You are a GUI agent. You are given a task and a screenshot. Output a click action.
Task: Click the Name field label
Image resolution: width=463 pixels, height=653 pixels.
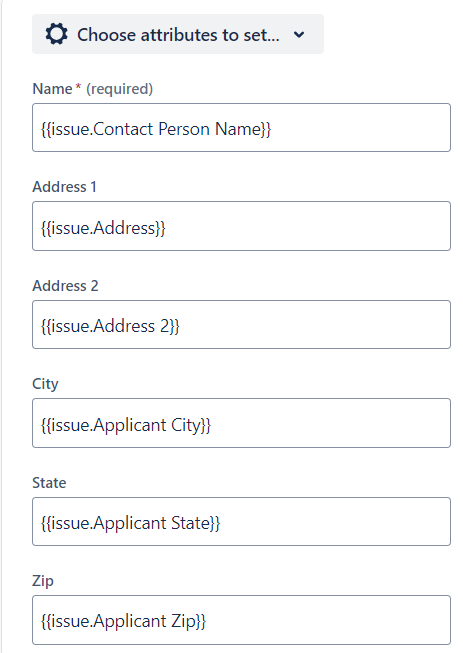coord(52,89)
